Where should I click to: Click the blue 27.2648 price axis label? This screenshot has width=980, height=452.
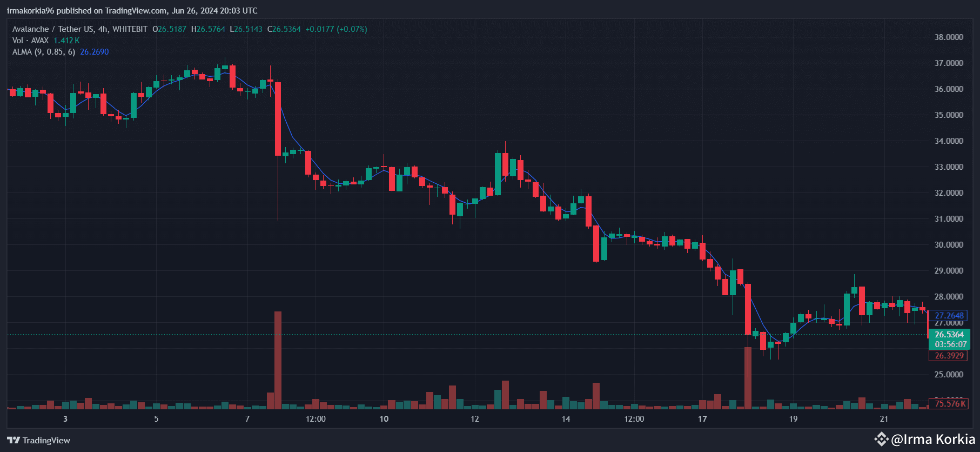[949, 316]
